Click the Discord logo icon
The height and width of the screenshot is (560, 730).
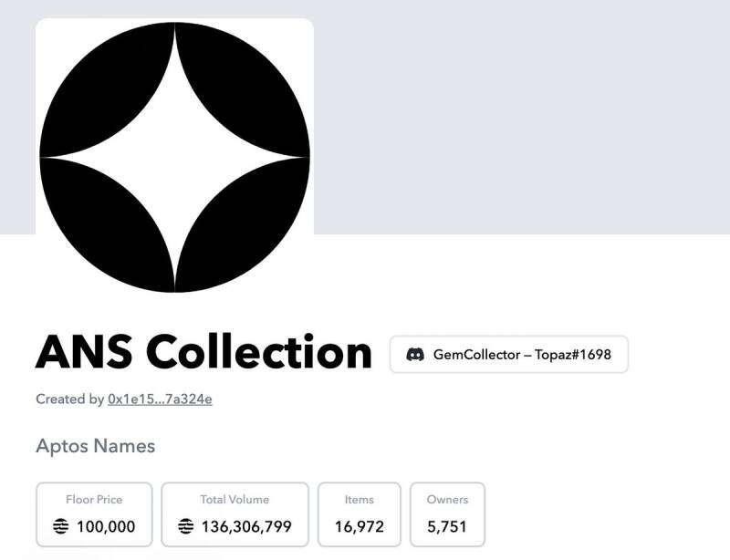pos(415,354)
